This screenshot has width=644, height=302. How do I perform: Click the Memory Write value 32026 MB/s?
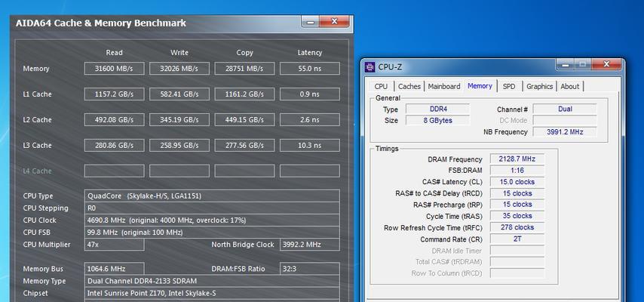pyautogui.click(x=179, y=68)
